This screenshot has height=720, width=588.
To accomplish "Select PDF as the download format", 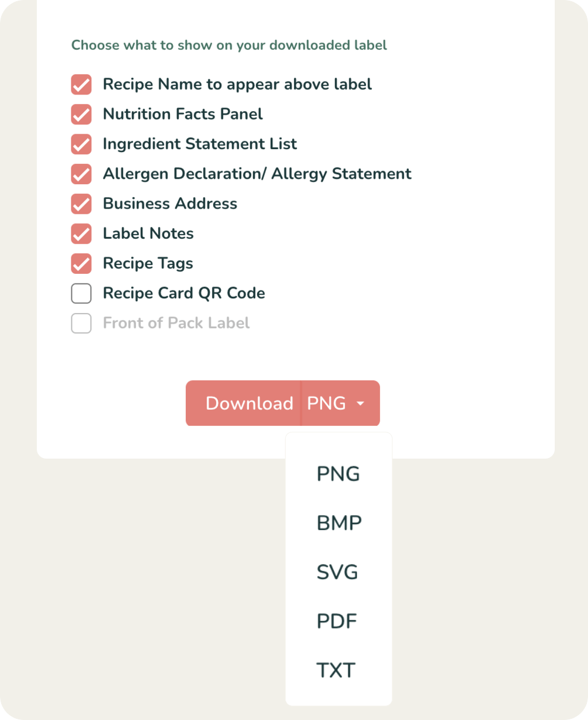I will (x=337, y=621).
